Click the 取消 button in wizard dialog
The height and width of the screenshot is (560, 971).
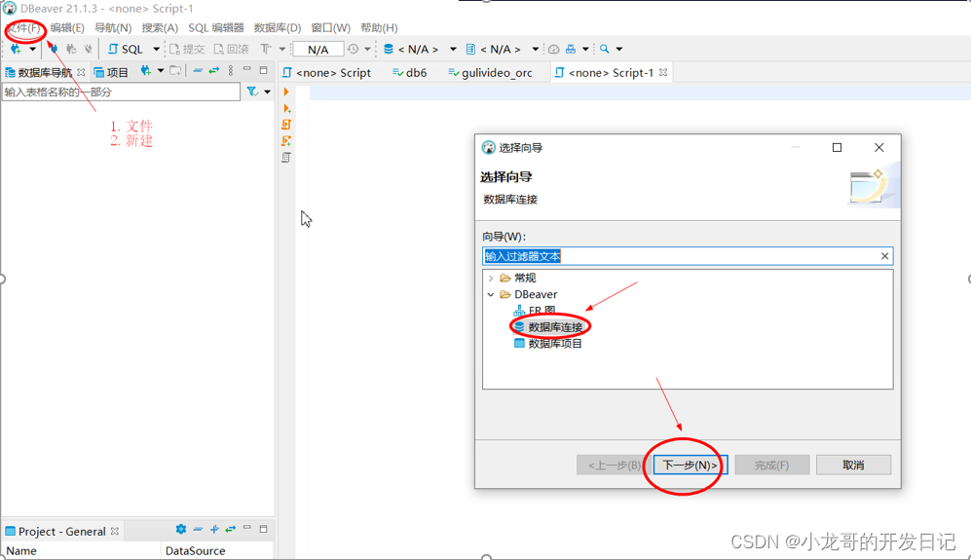(853, 465)
